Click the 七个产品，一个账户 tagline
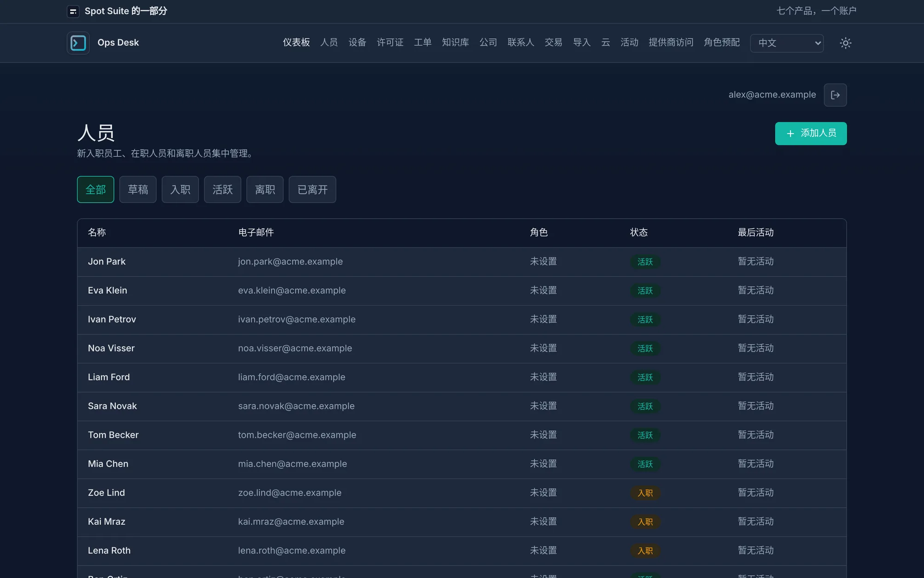Screen dimensions: 924x578 point(816,11)
